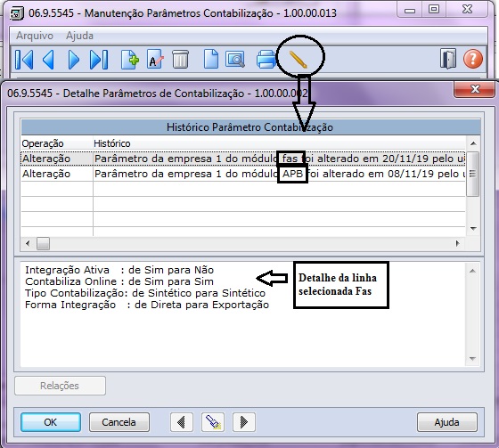
Task: Click OK button in detail dialog
Action: coord(51,422)
